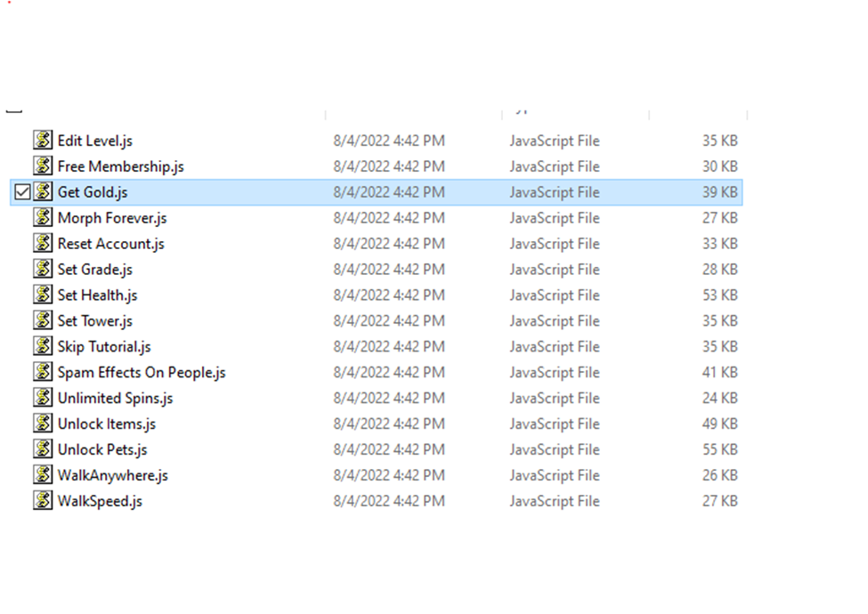
Task: Click the WalkSpeed.js file name
Action: [x=100, y=502]
